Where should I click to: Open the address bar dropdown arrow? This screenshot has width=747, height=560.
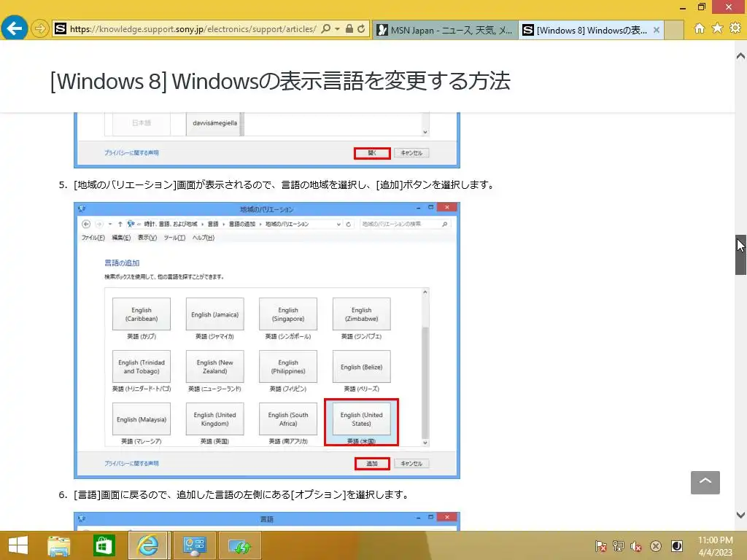coord(337,29)
